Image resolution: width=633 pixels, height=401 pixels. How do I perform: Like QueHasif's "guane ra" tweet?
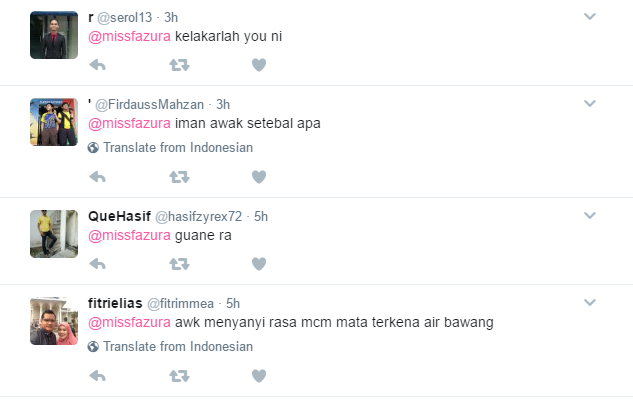(x=259, y=264)
